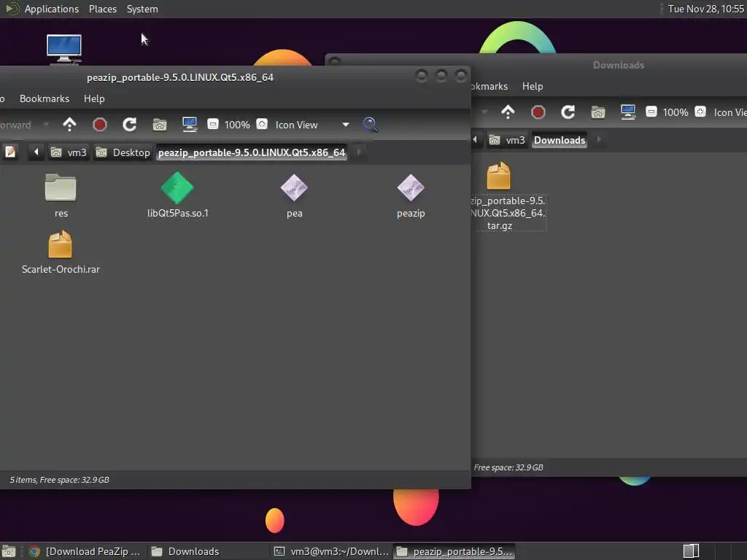Click the left path arrow in peazip_portable window

coord(36,152)
